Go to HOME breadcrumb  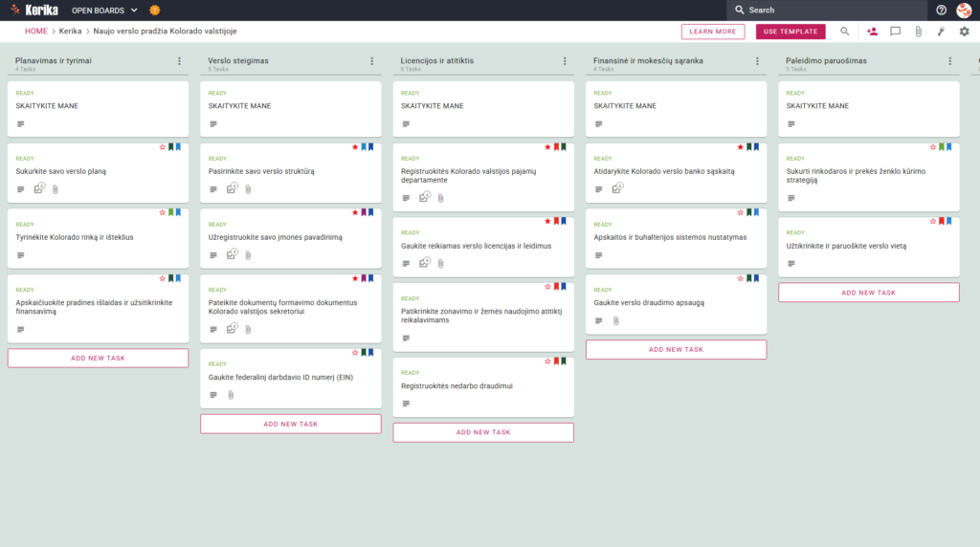(35, 32)
